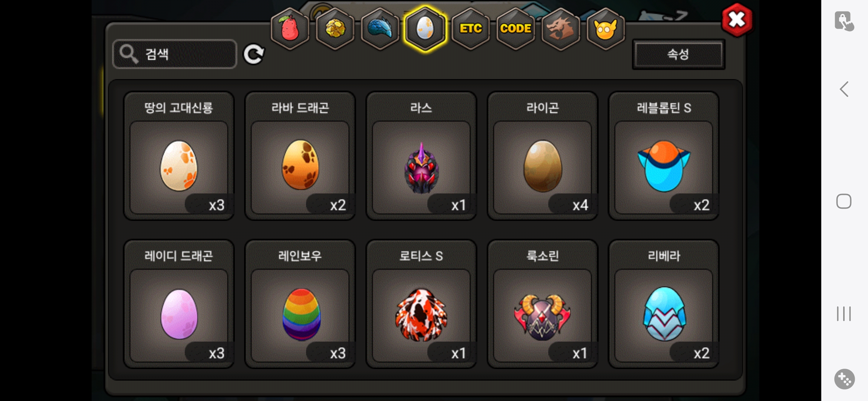Screen dimensions: 868x401
Task: Close the inventory with red X
Action: click(737, 20)
